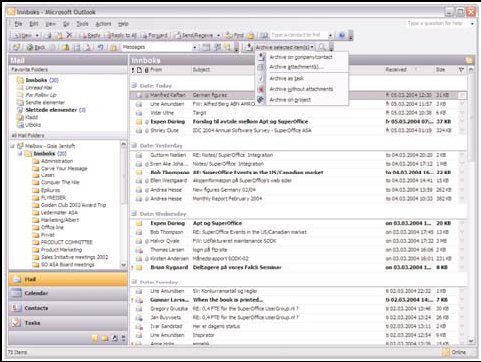Click the folder icon in Innboks header bar
The image size is (481, 362).
[469, 60]
